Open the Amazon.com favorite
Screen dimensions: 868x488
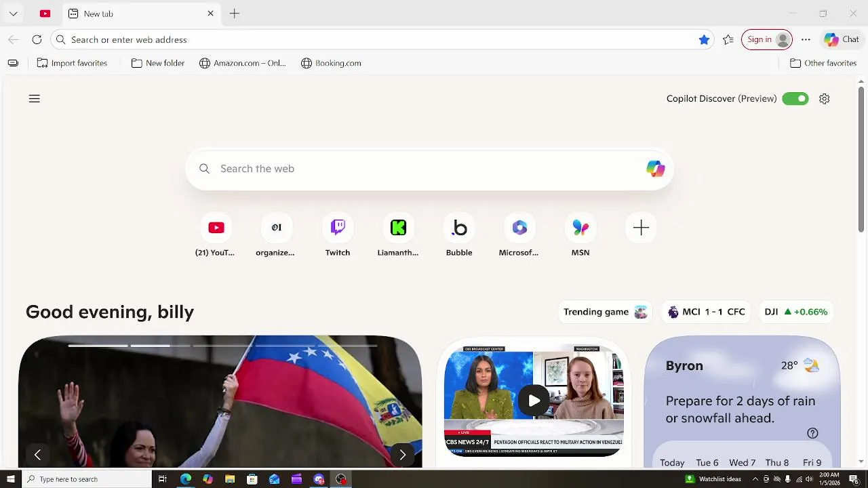242,63
